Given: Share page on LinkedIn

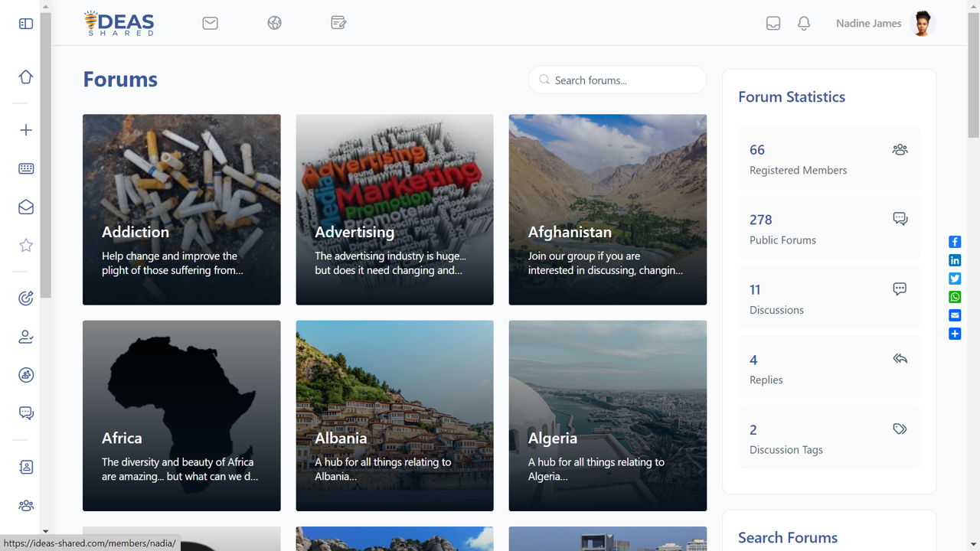Looking at the screenshot, I should point(955,260).
